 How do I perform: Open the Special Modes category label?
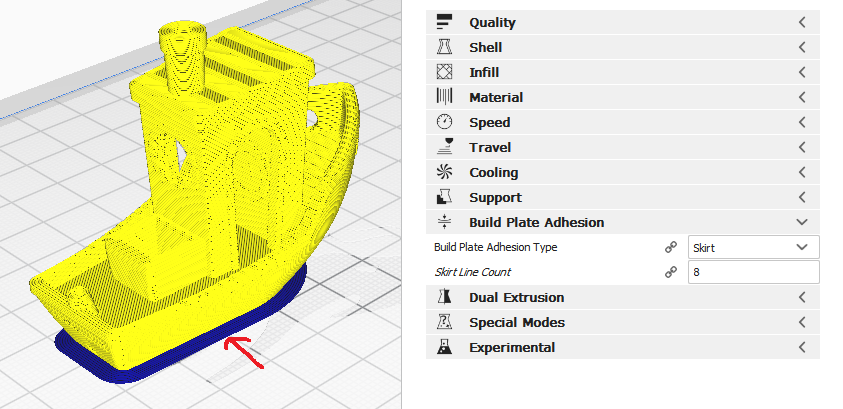tap(517, 322)
